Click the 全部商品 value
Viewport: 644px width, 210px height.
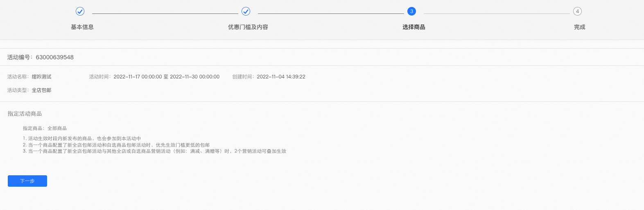(x=57, y=128)
